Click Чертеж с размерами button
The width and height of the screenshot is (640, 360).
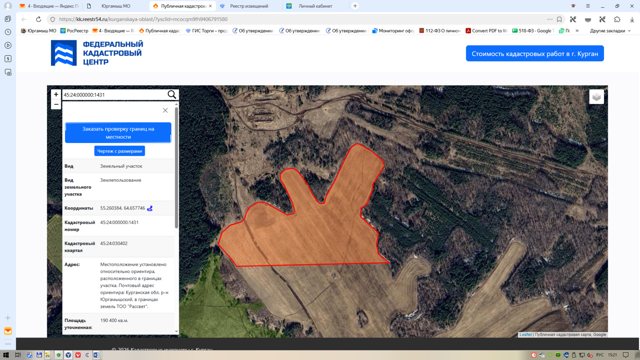(119, 151)
